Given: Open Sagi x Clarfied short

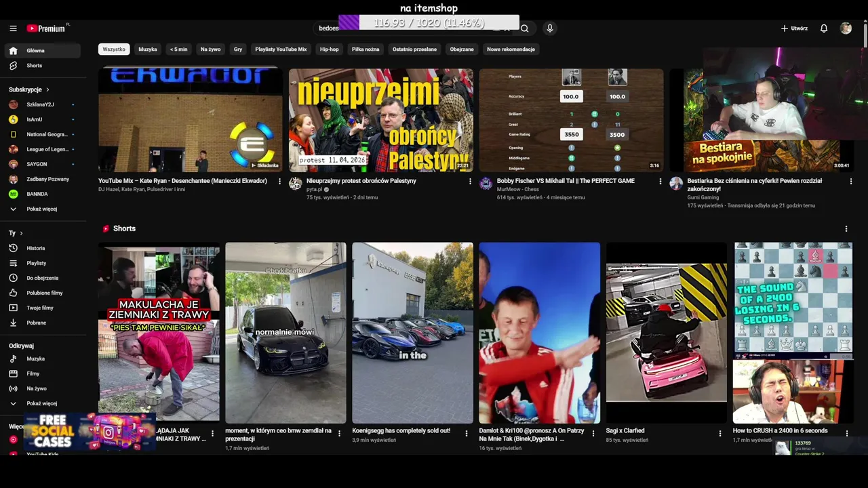Looking at the screenshot, I should coord(666,333).
